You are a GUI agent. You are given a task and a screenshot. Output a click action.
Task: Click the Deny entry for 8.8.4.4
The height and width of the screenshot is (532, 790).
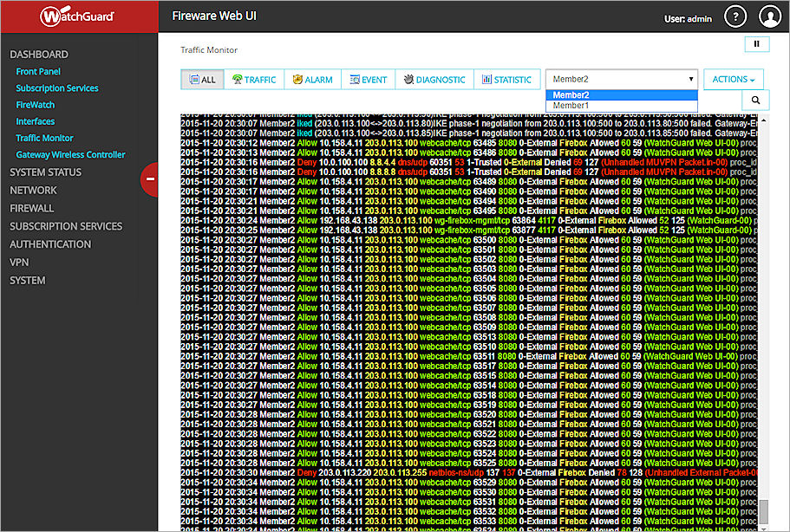[x=468, y=162]
